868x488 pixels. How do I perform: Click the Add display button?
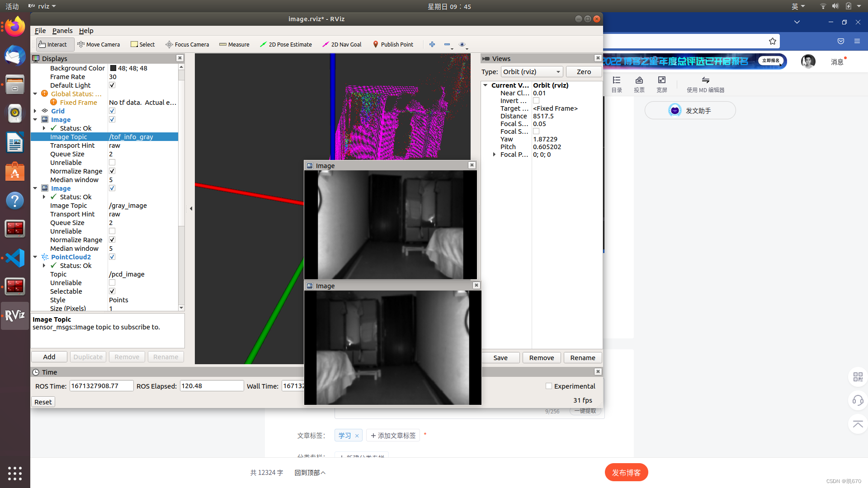(49, 357)
